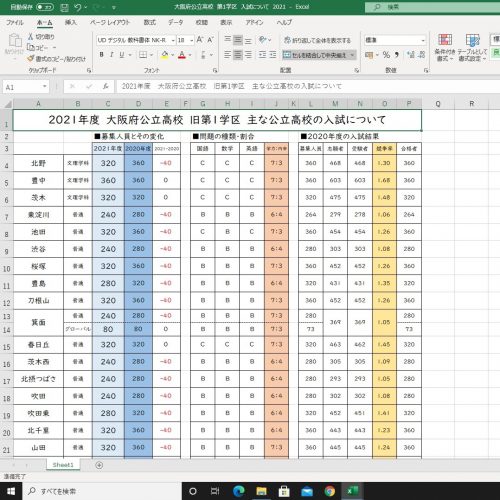Click the increase indent icon
Viewport: 500px width, 500px height.
coord(273,55)
